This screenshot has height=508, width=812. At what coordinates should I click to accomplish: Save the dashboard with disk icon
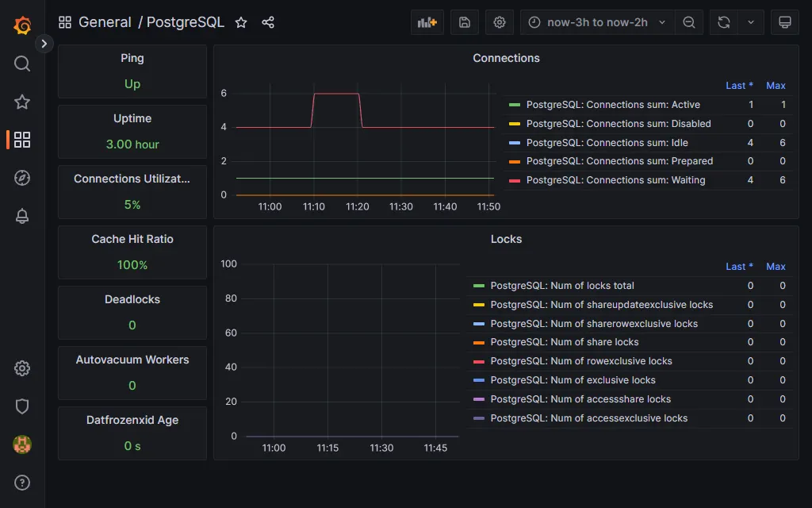click(465, 22)
